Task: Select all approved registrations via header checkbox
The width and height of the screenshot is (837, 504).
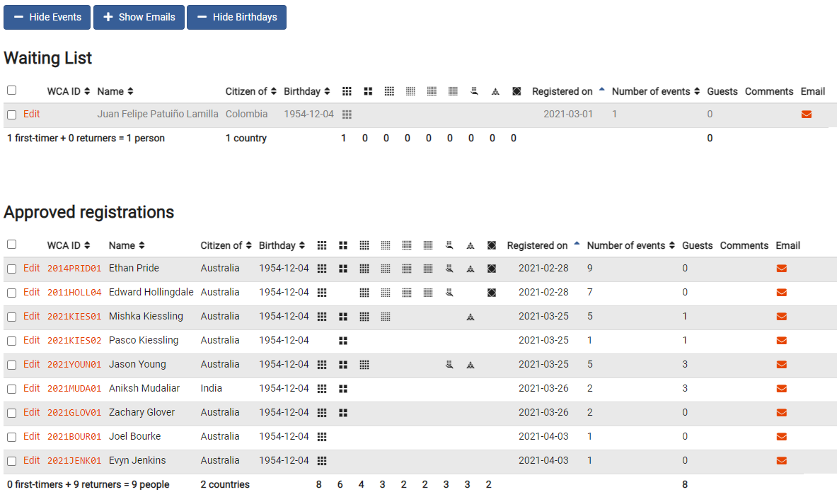Action: click(11, 244)
